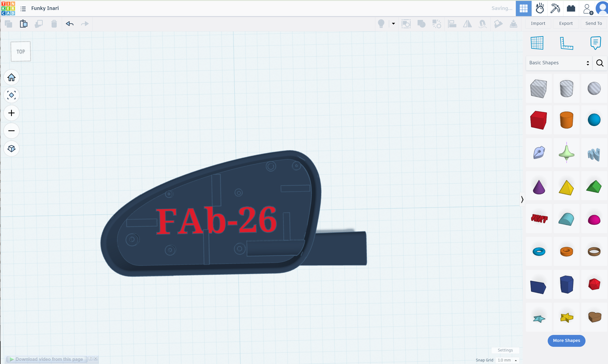Select the orange Tube shape
The image size is (608, 364).
567,252
